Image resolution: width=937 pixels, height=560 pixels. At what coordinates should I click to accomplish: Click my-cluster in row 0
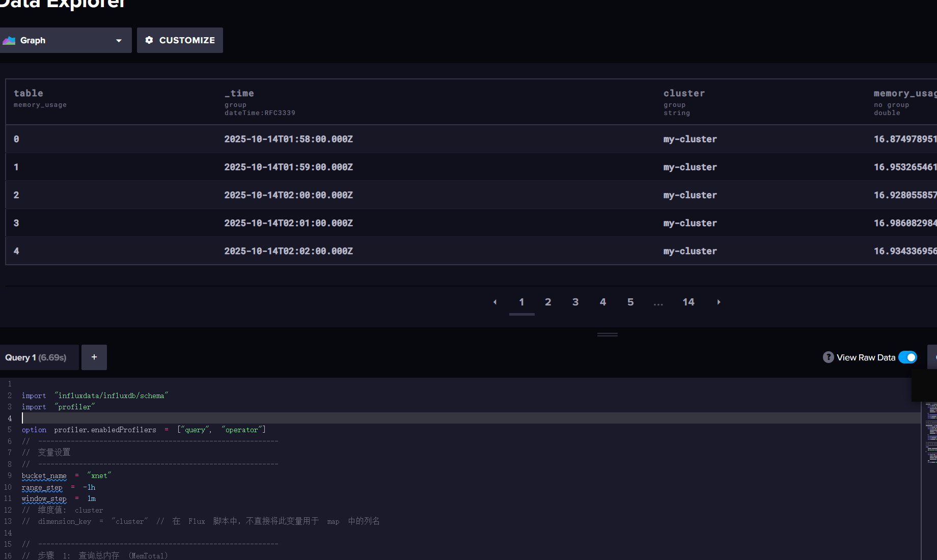click(690, 139)
